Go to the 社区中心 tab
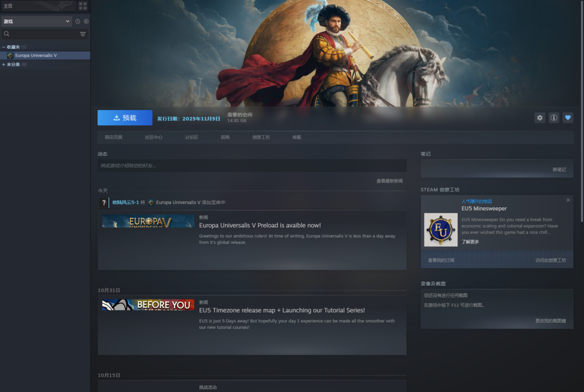Screen dimensions: 584x392 click(154, 137)
